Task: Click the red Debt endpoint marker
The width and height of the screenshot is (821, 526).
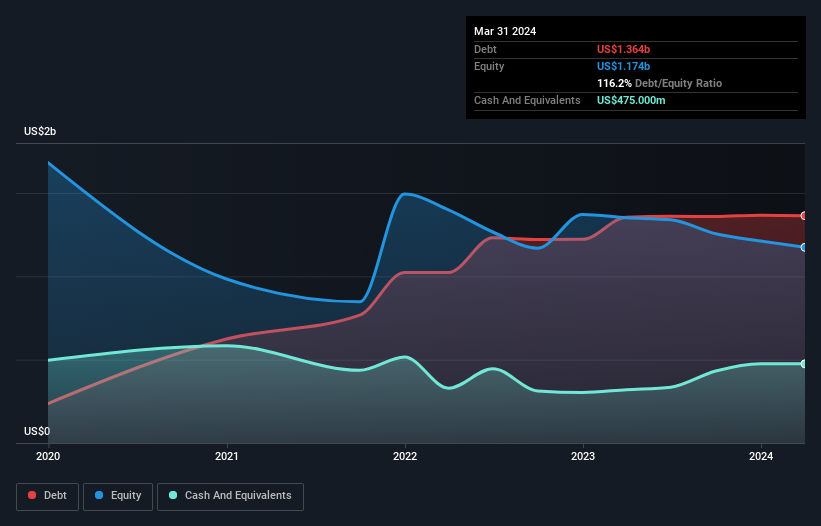Action: coord(804,216)
